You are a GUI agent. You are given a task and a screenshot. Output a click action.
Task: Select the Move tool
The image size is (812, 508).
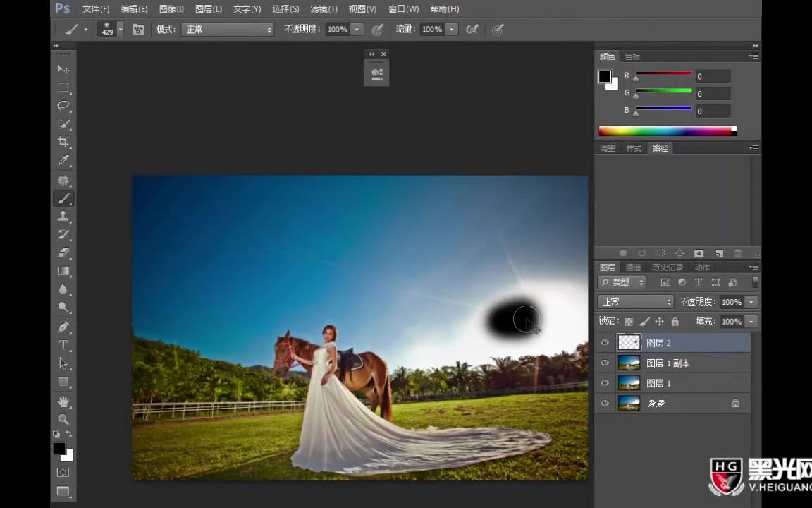pos(63,69)
